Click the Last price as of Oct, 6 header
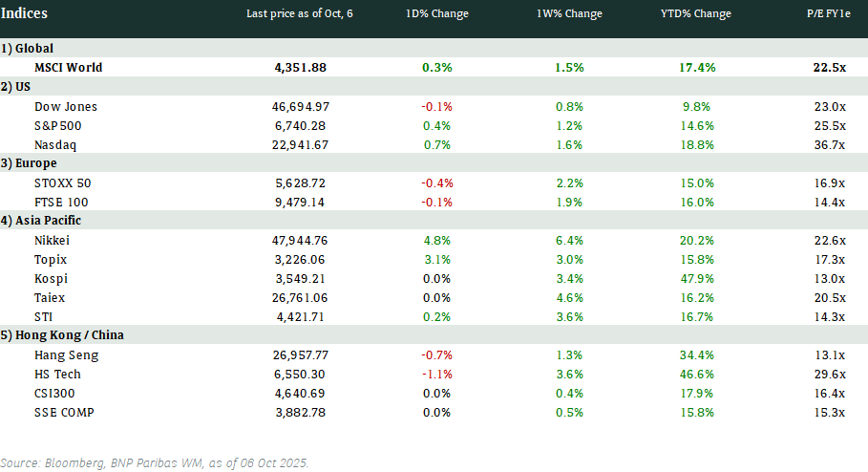The height and width of the screenshot is (472, 868). click(299, 14)
